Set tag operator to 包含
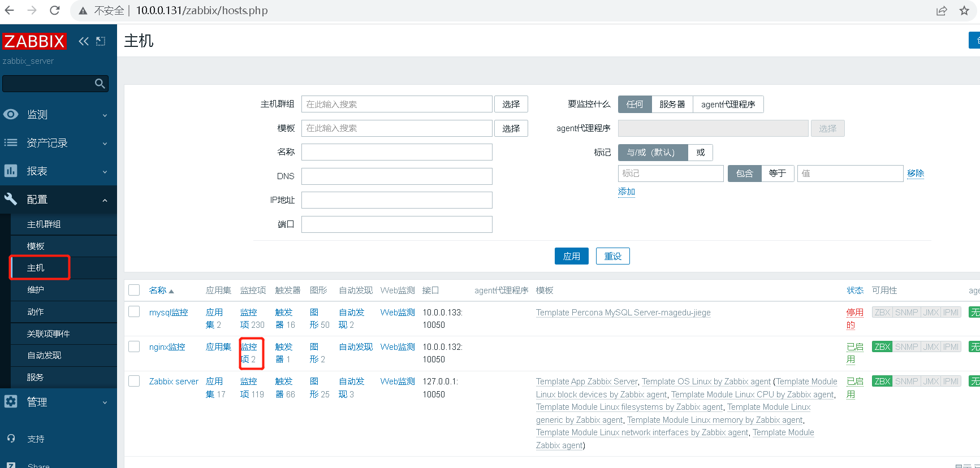 click(x=745, y=174)
